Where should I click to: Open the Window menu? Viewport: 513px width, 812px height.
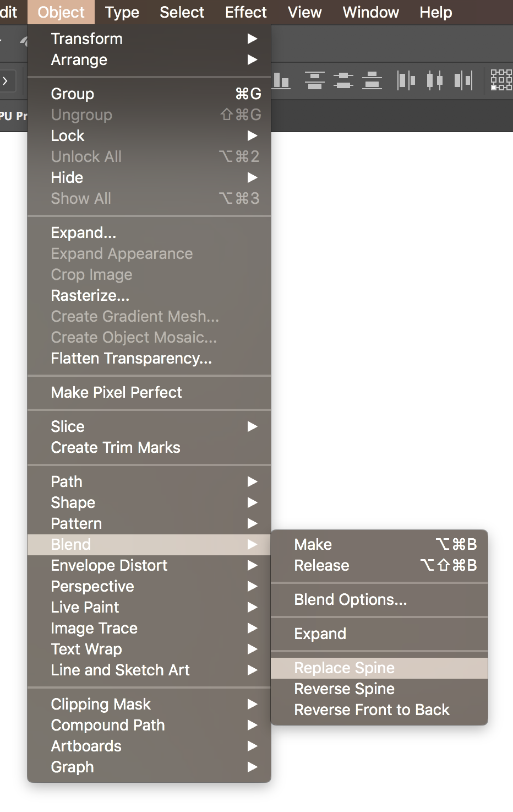[371, 12]
